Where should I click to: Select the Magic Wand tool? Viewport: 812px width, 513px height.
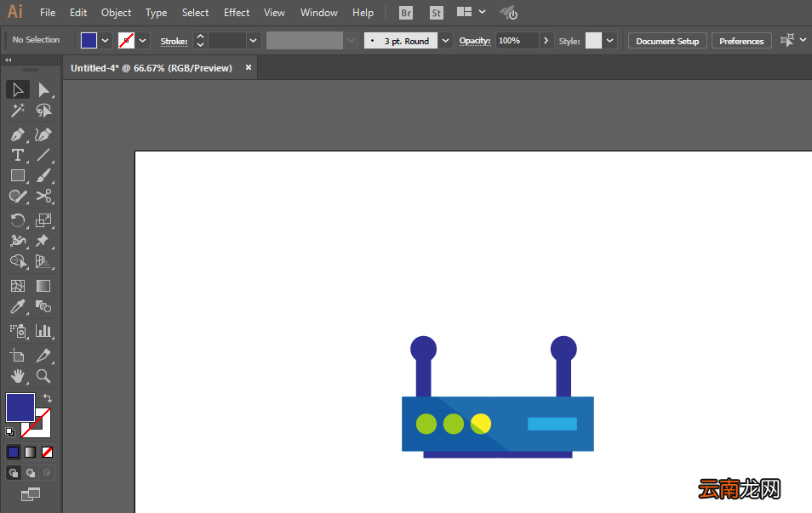point(18,111)
